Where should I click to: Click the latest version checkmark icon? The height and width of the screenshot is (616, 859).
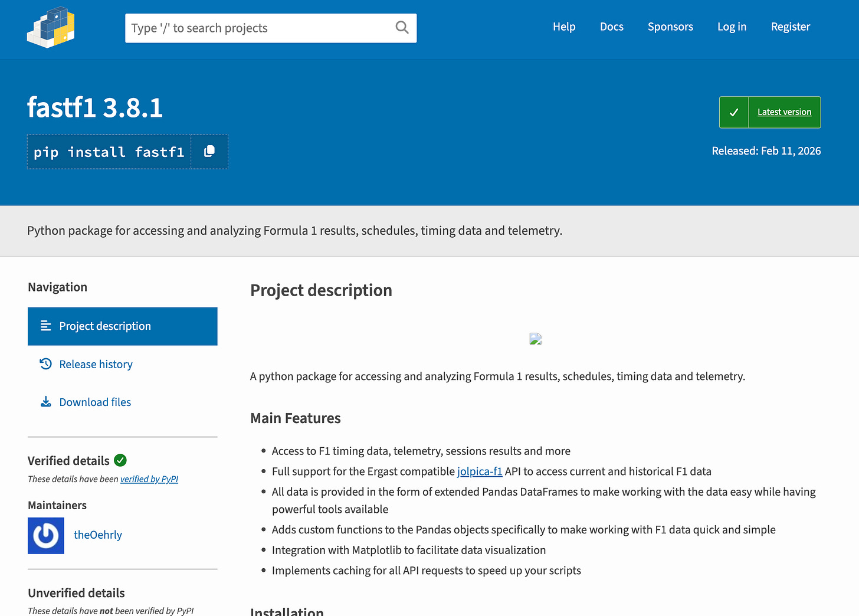coord(734,112)
